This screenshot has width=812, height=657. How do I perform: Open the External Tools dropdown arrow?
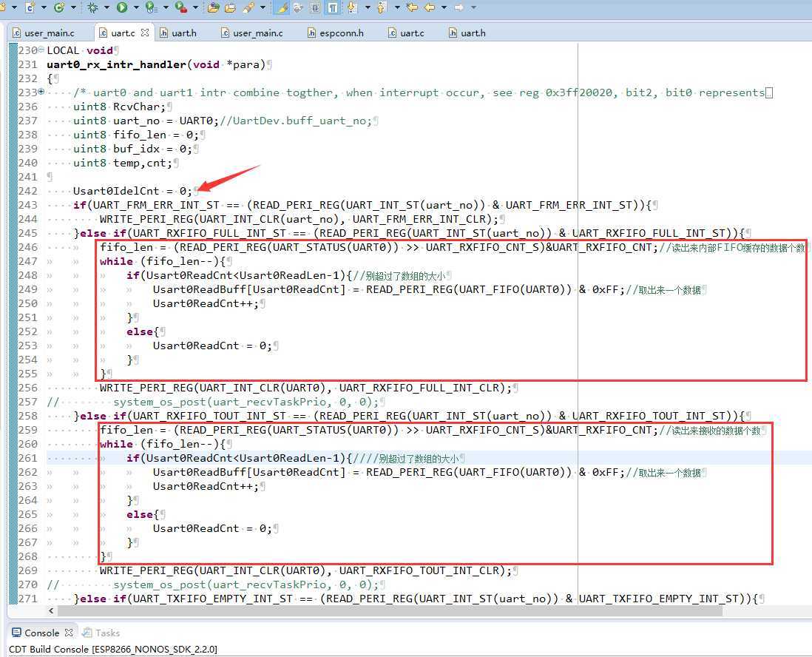pos(195,7)
